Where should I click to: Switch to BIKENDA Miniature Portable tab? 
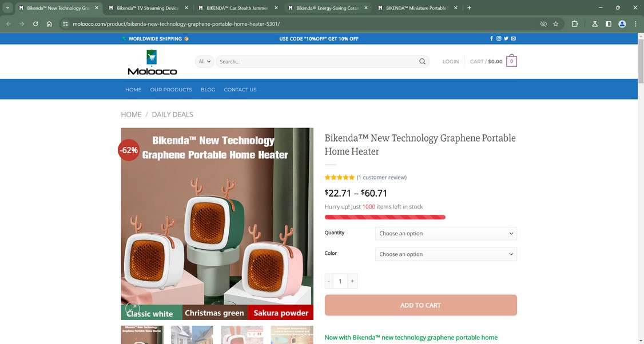(x=418, y=8)
